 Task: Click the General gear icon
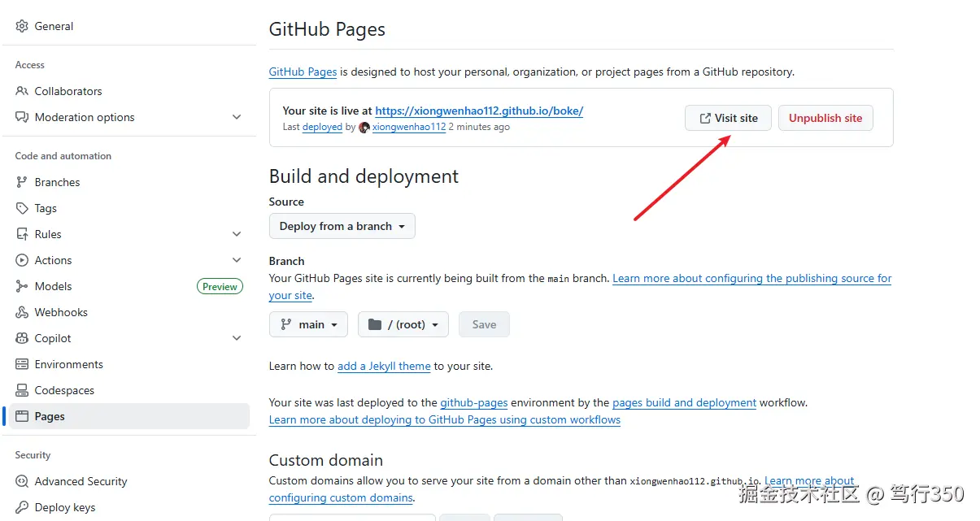click(x=22, y=26)
